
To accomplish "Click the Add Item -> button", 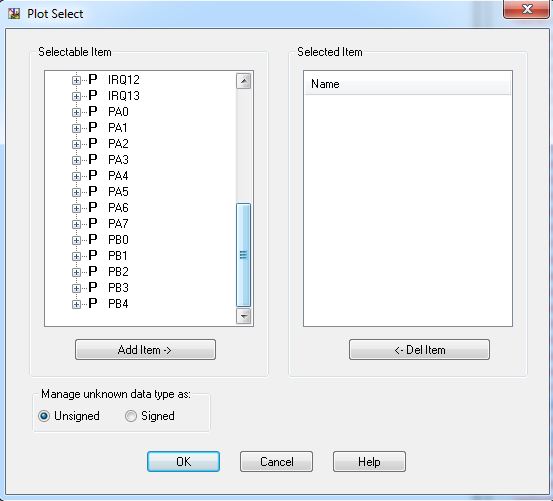I will pyautogui.click(x=145, y=350).
